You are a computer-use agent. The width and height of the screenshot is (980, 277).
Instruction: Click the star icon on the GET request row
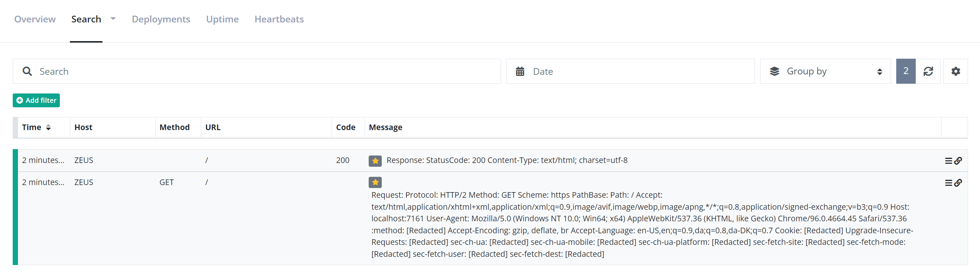pos(375,183)
